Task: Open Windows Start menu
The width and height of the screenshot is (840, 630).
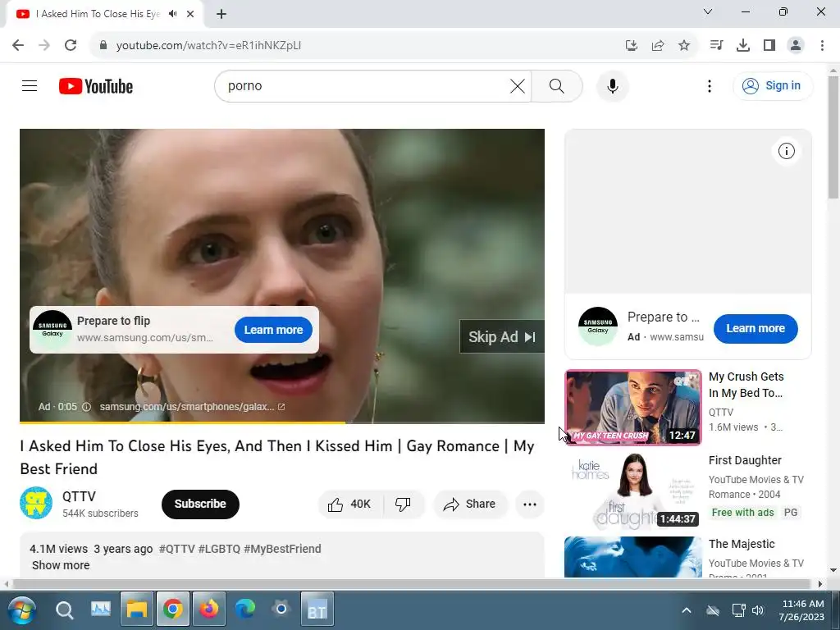Action: (x=21, y=609)
